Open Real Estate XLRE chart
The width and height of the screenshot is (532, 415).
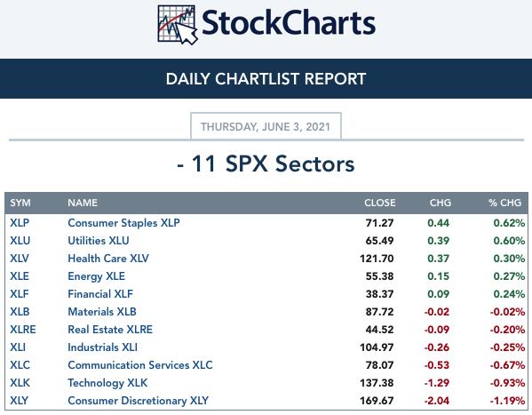[110, 330]
